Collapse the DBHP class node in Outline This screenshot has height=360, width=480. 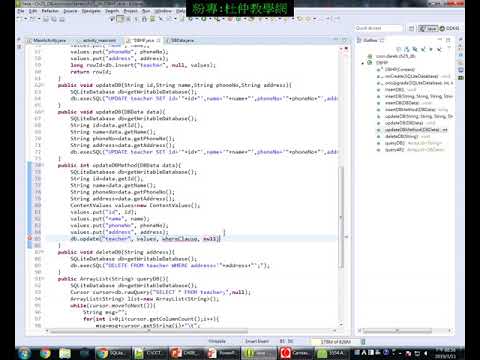coord(363,63)
